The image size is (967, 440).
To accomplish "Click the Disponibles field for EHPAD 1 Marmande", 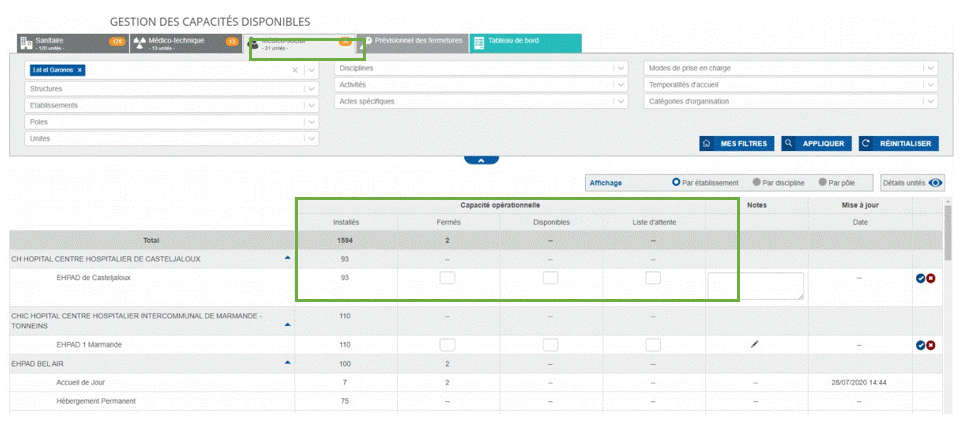I will tap(550, 345).
